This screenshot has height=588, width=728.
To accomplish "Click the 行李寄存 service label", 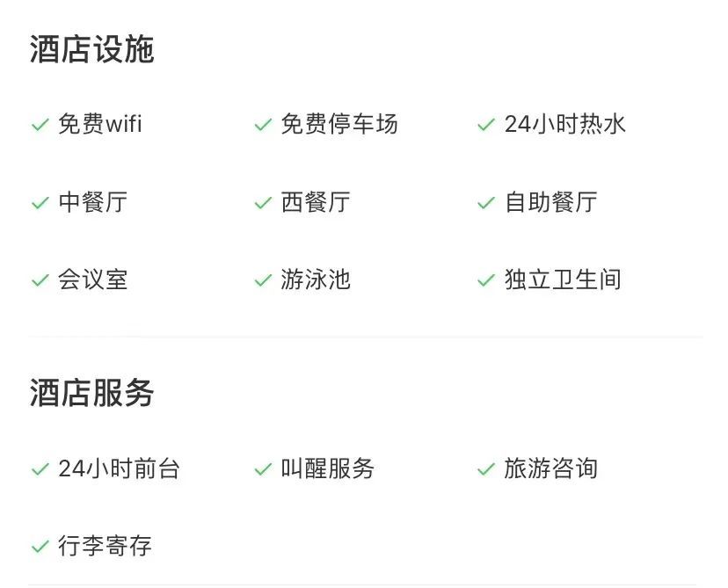I will point(106,547).
